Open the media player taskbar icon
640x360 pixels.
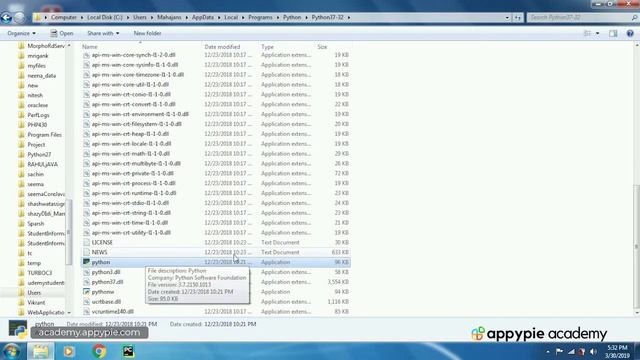point(69,351)
